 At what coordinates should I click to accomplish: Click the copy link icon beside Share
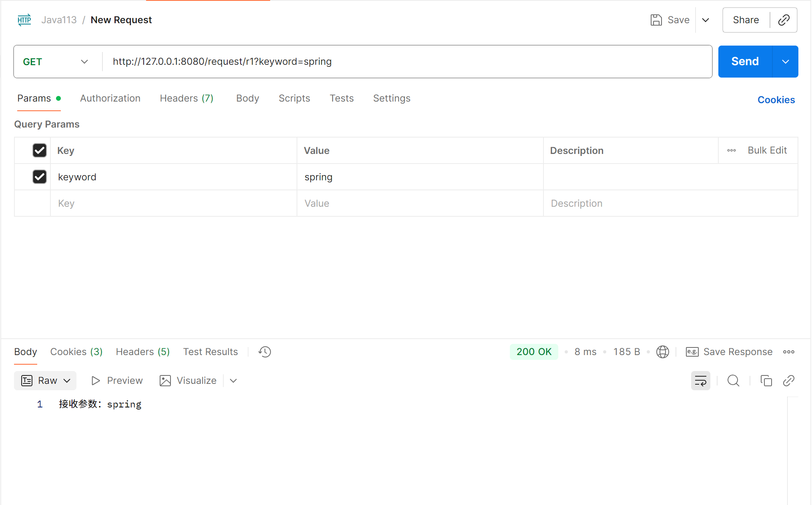(783, 20)
